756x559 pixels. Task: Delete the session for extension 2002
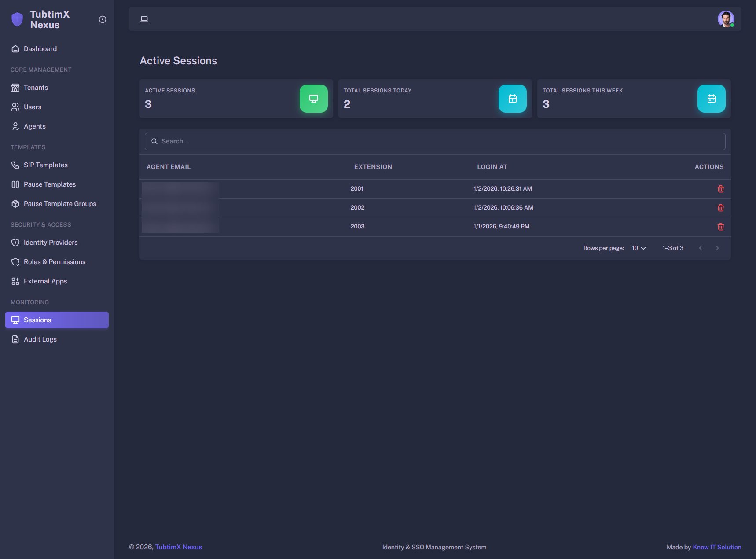click(x=720, y=208)
